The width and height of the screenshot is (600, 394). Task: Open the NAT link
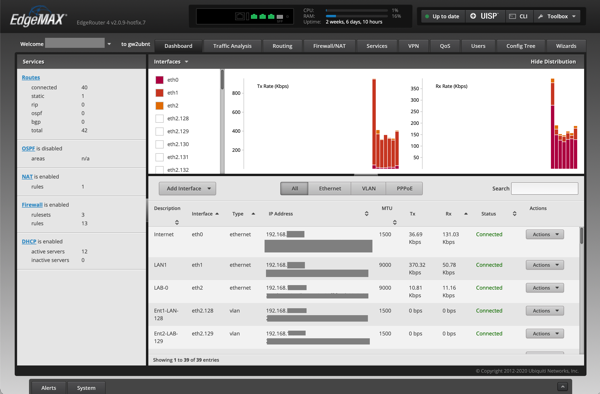(x=27, y=177)
